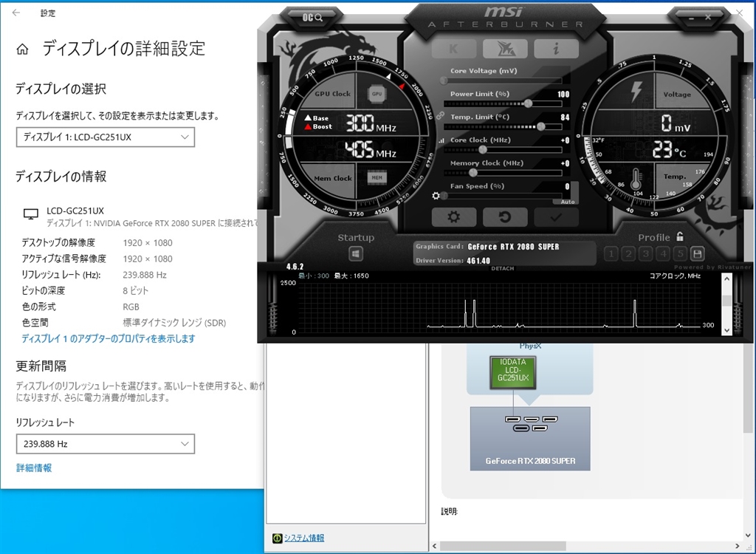Reset Afterburner settings with reset arrow
Screen dimensions: 756x554
[505, 217]
